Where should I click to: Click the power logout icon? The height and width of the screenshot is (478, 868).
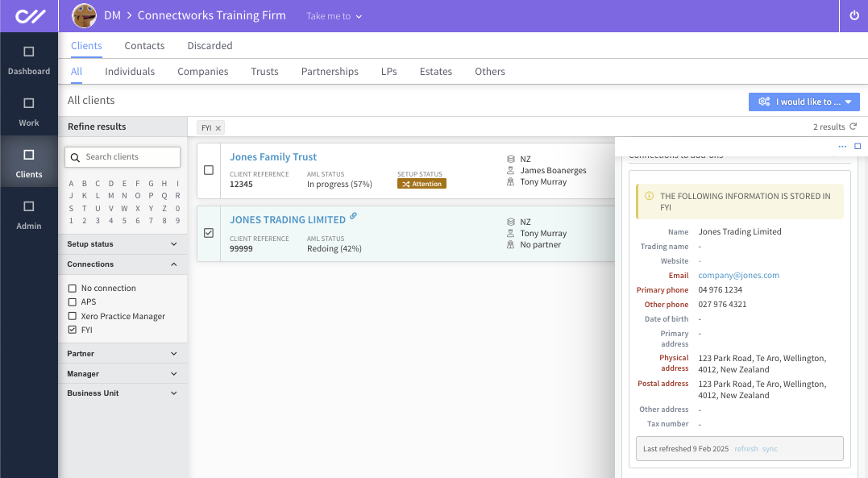tap(854, 15)
